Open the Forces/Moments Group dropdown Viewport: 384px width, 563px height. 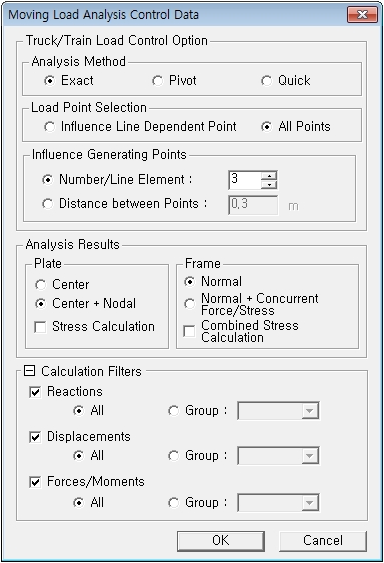click(x=278, y=503)
